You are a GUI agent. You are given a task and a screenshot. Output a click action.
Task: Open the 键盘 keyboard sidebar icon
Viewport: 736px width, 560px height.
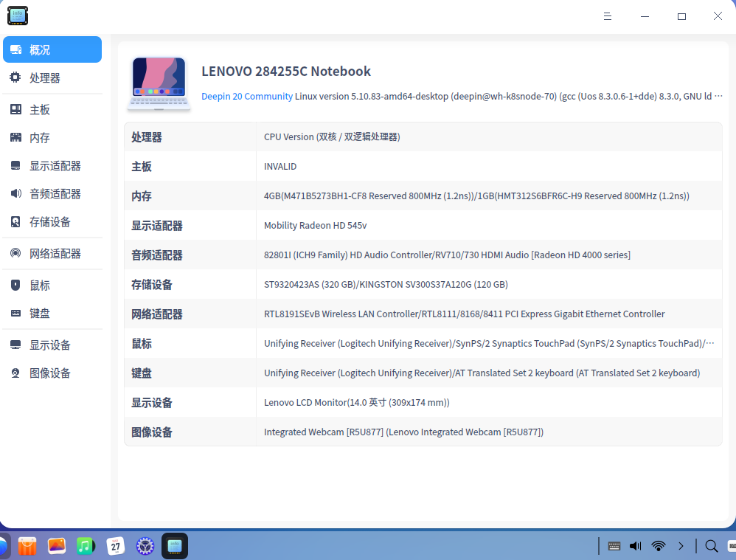coord(15,314)
